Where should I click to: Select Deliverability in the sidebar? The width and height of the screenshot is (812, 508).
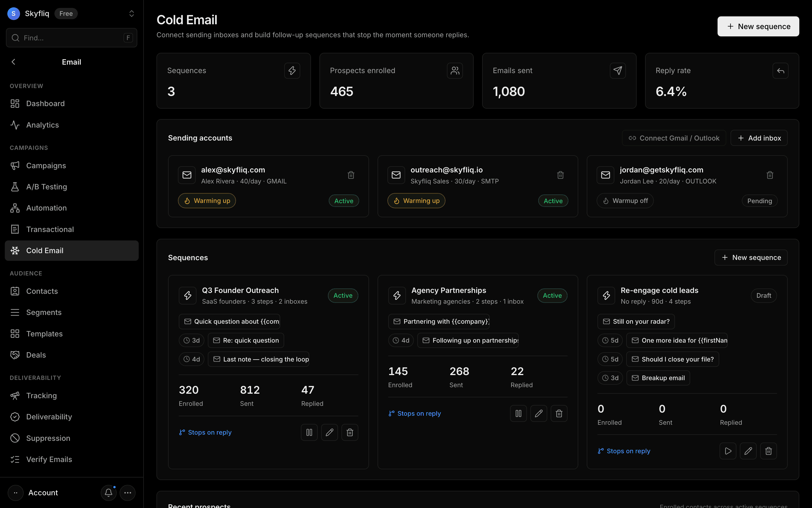coord(71,417)
